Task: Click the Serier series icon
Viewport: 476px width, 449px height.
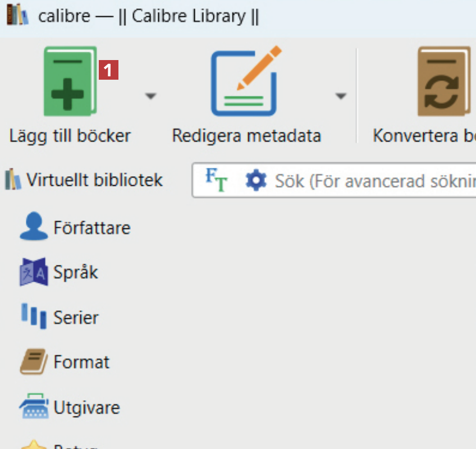Action: pos(34,317)
